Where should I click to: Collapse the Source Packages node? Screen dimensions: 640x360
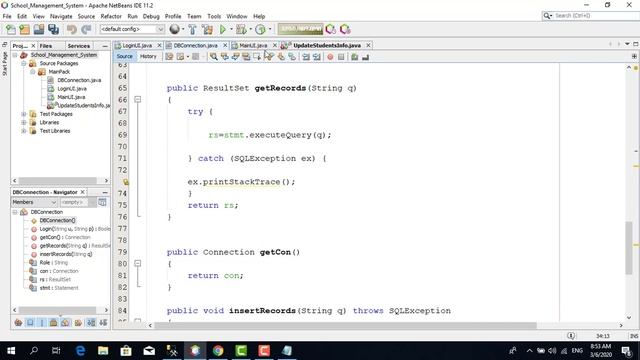coord(24,63)
